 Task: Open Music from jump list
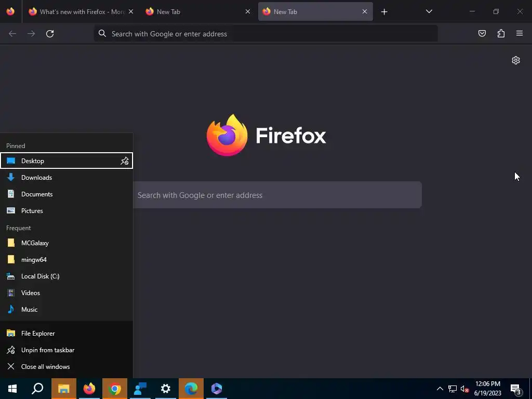click(x=66, y=310)
